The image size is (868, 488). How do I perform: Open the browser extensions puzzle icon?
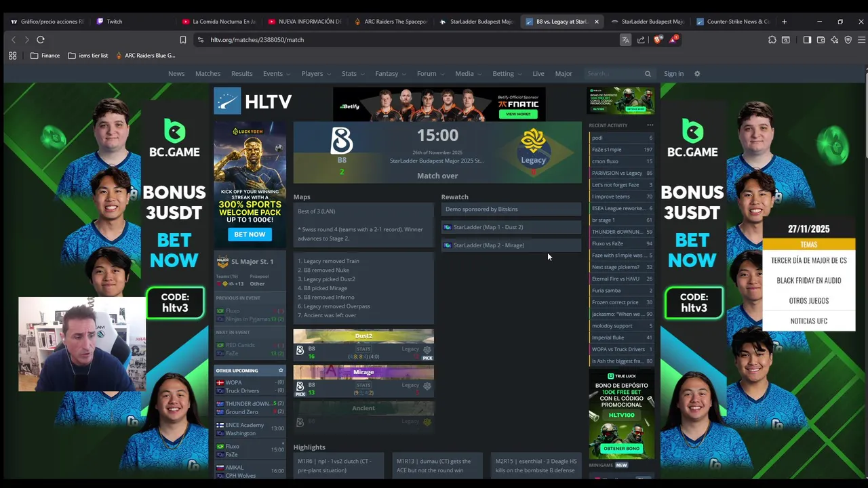click(772, 40)
